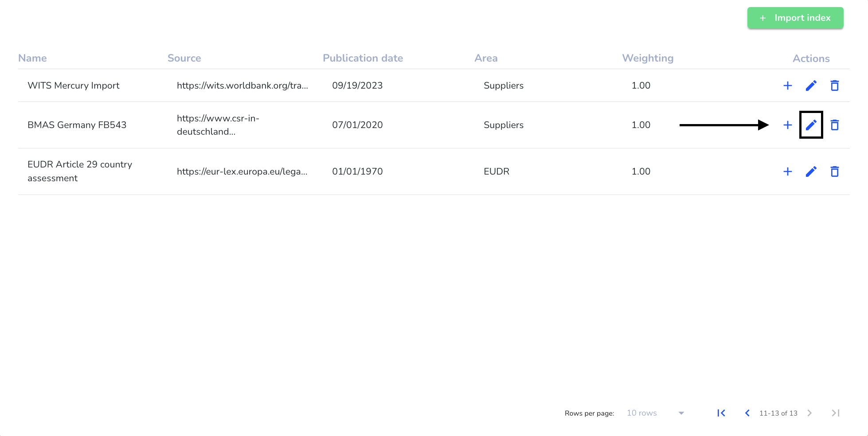Click the EUDR area cell

pyautogui.click(x=497, y=171)
